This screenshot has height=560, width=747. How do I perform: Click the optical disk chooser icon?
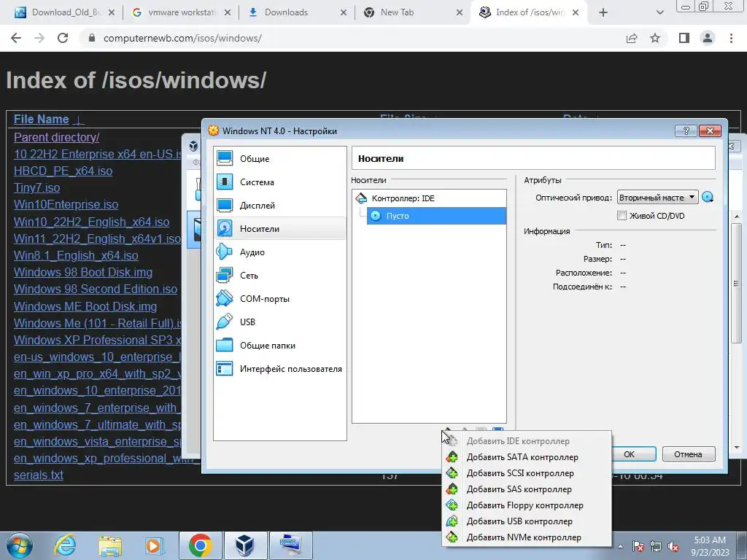coord(708,197)
